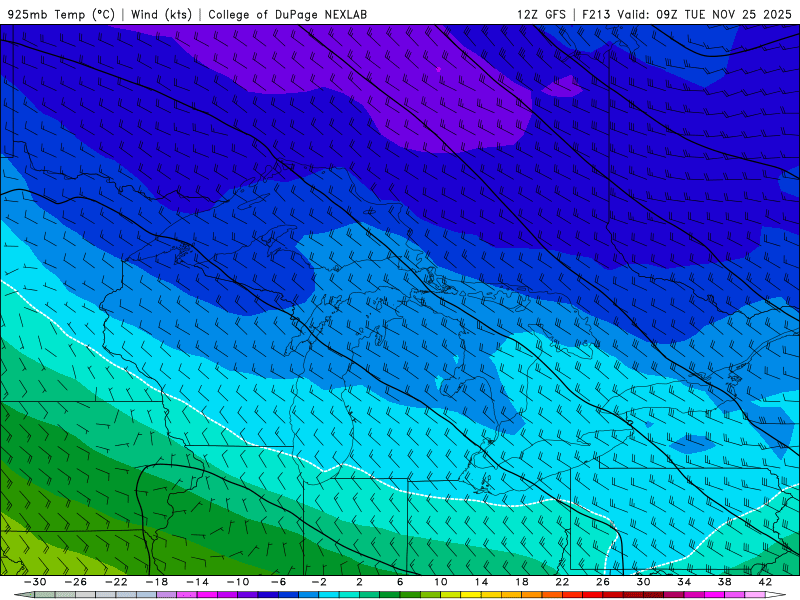Click the "925mb Temp (°C)" title label

point(61,14)
